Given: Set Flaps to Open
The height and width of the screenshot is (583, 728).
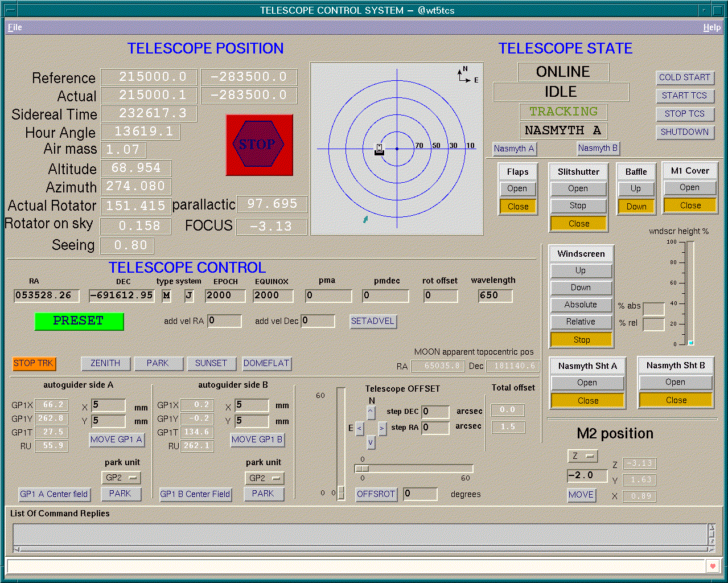Looking at the screenshot, I should coord(517,188).
